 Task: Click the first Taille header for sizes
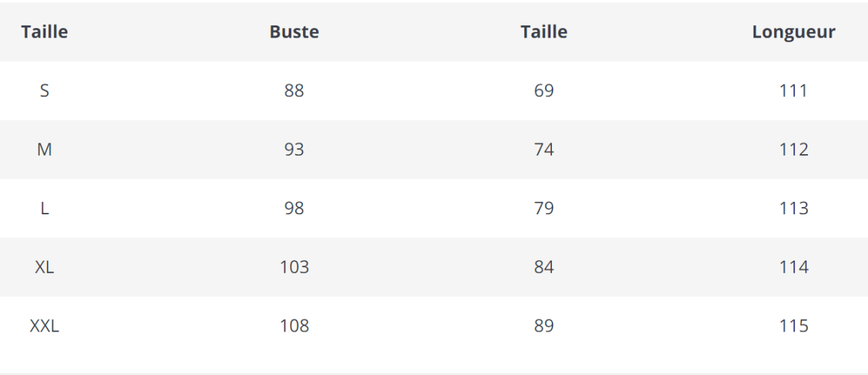tap(44, 32)
